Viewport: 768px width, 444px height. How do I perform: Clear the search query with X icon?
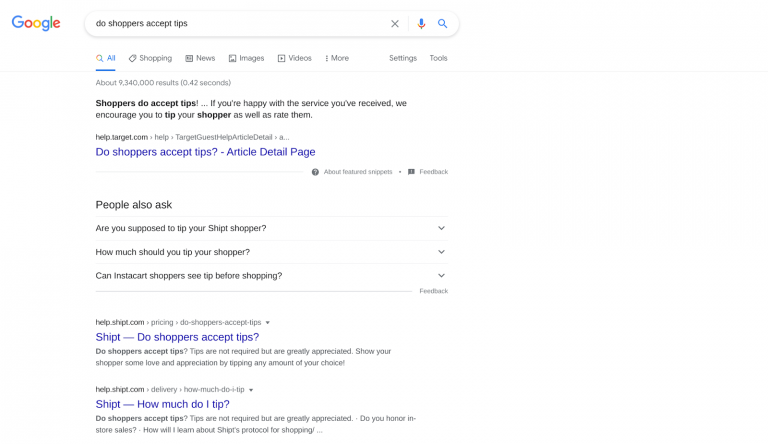click(395, 24)
